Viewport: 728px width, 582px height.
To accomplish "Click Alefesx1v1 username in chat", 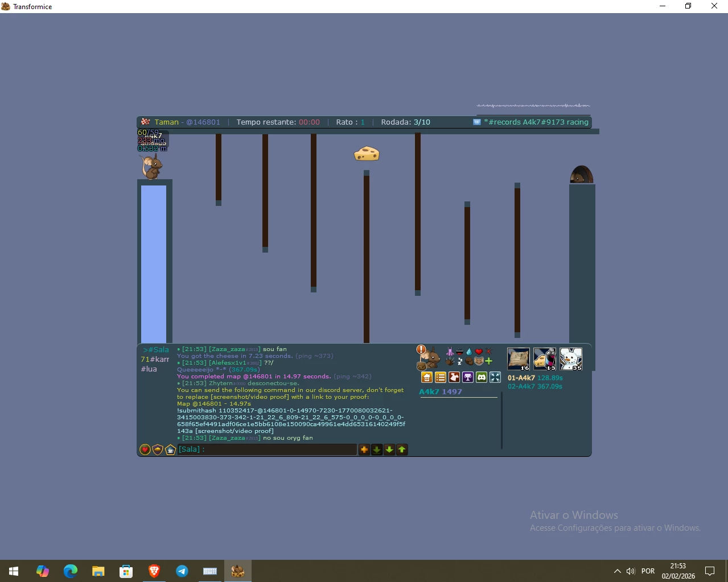I will pyautogui.click(x=228, y=363).
